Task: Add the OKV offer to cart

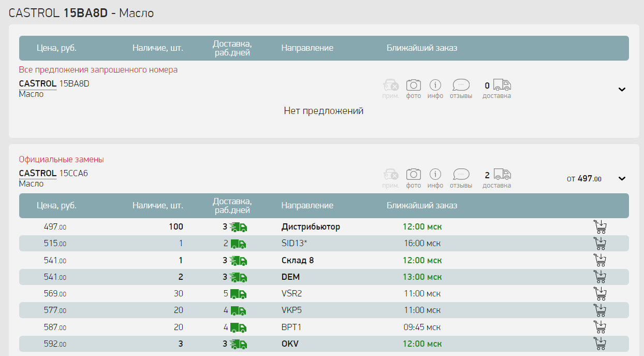Action: pos(599,344)
